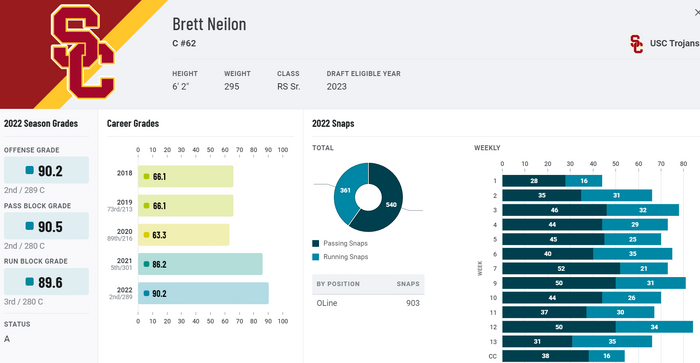This screenshot has height=363, width=700.
Task: Click week 1 running snaps bar 16
Action: point(584,181)
